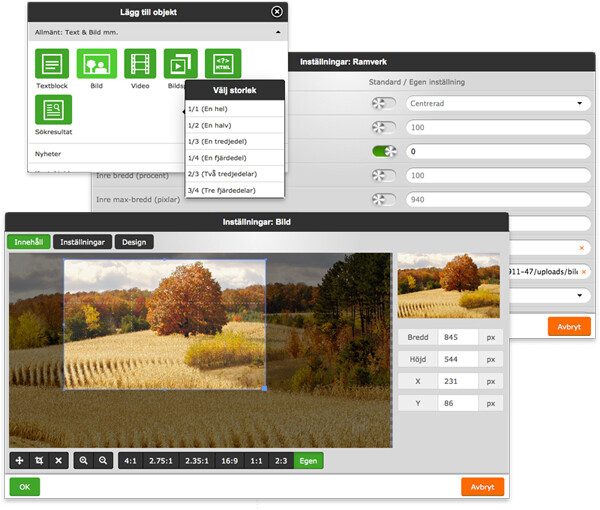
Task: Pick size 1/4 (En fjärdedel)
Action: [x=235, y=158]
